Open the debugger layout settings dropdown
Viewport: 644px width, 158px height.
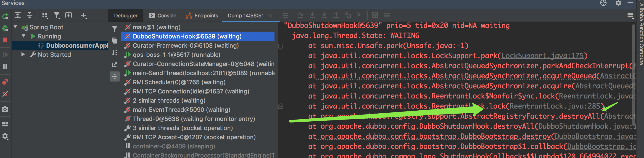pyautogui.click(x=631, y=16)
